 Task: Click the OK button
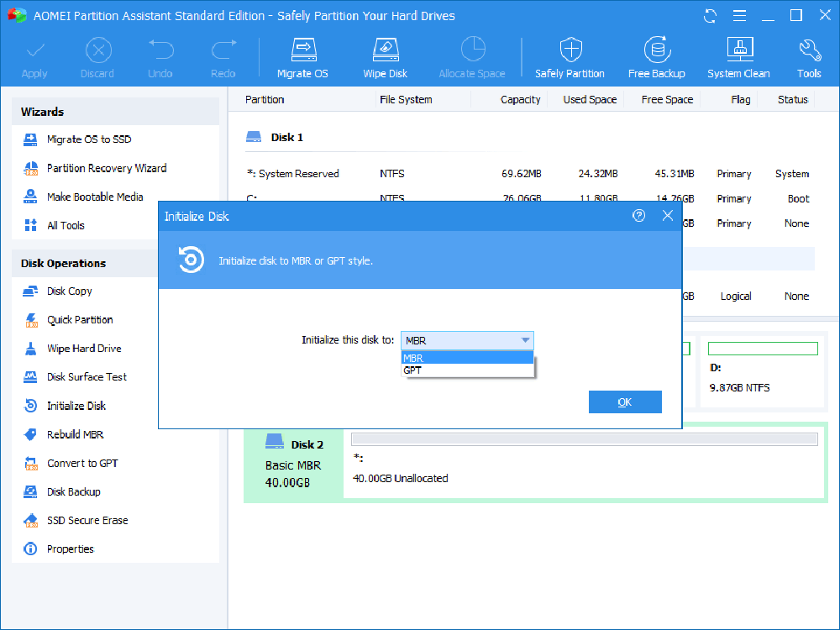pyautogui.click(x=625, y=402)
